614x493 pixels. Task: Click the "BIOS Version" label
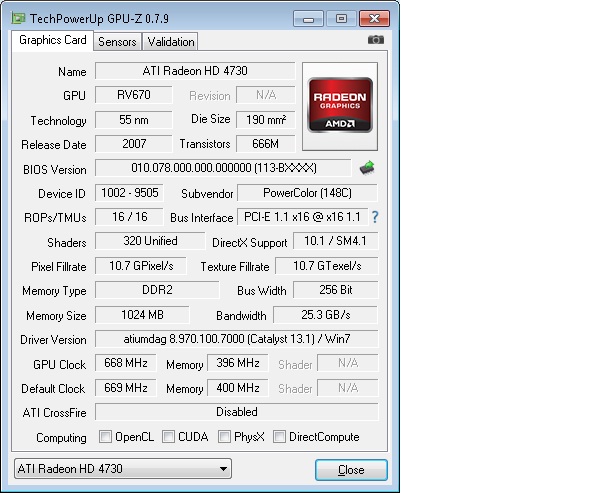pyautogui.click(x=55, y=170)
